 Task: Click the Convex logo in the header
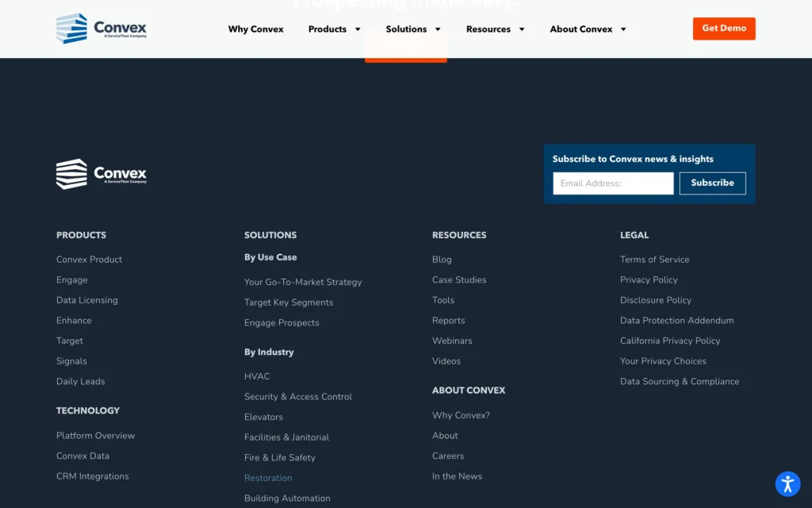point(101,29)
